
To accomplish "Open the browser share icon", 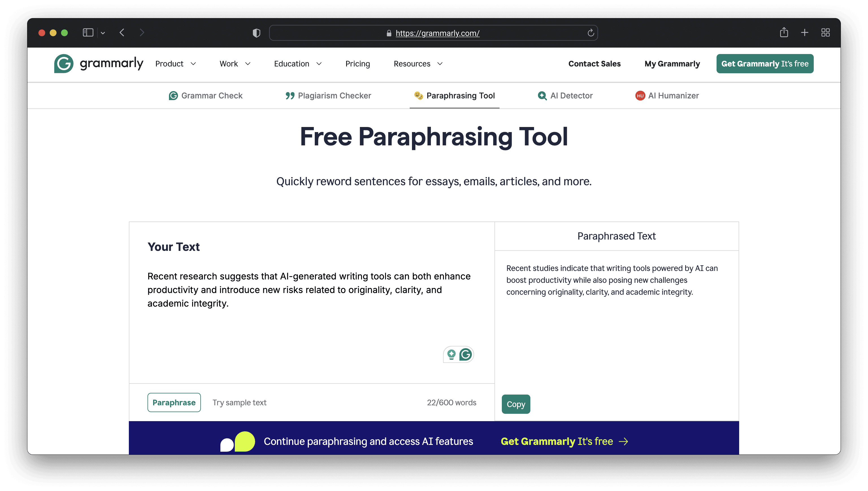I will [x=784, y=32].
